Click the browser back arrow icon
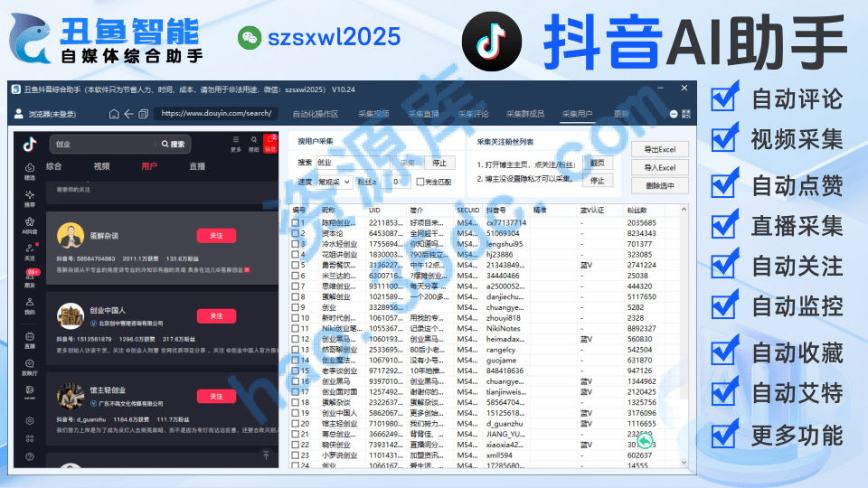 point(128,114)
